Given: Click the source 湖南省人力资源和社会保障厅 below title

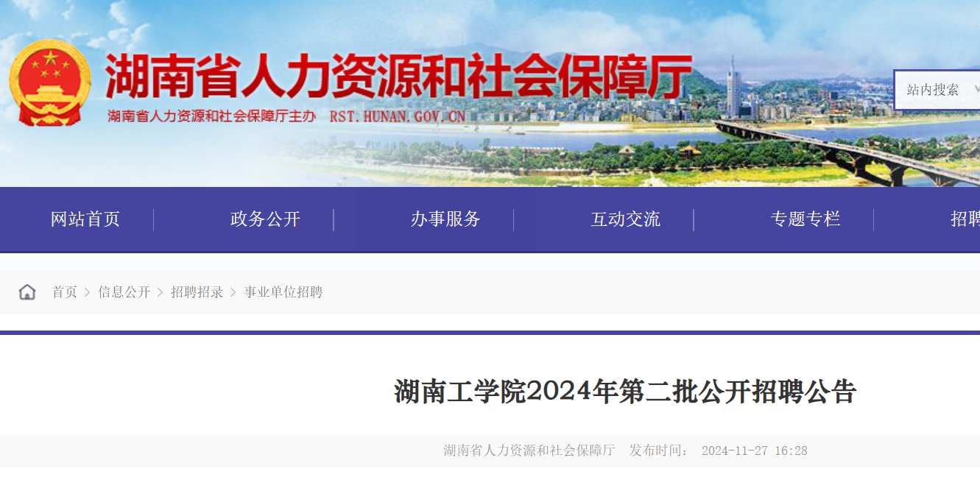Looking at the screenshot, I should (x=529, y=451).
